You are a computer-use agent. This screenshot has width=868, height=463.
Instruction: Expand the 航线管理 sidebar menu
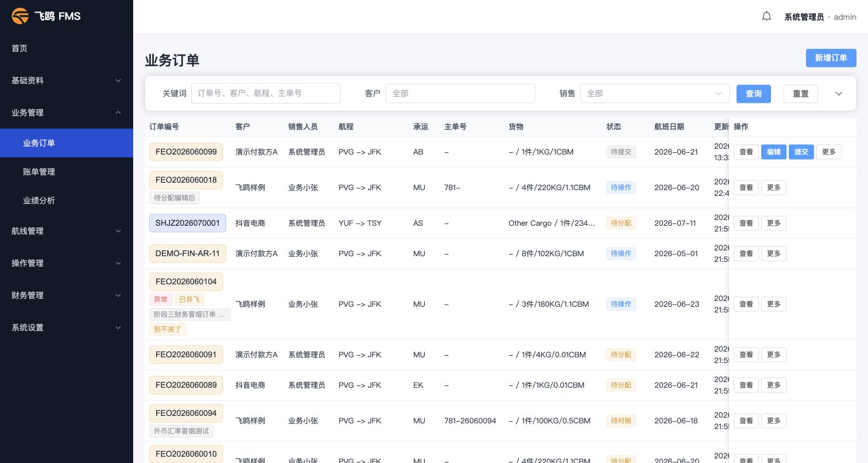point(67,231)
